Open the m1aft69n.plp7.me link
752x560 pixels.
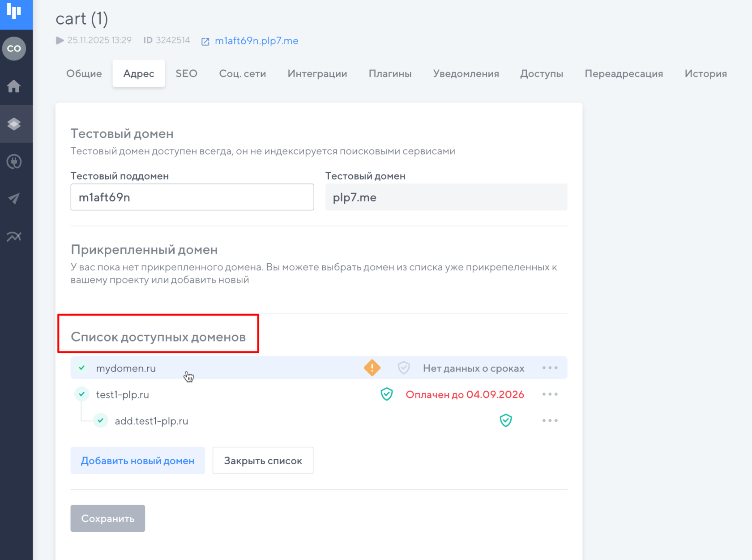tap(256, 41)
